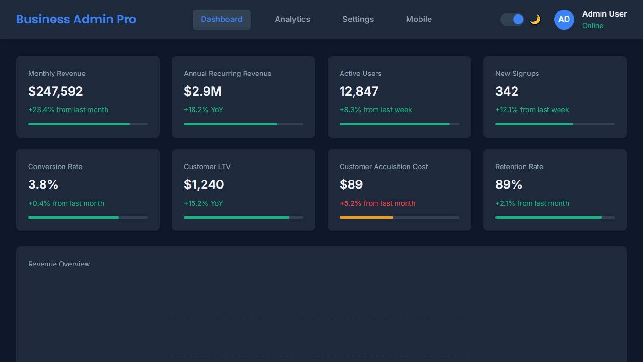Click the New Signups card
The width and height of the screenshot is (644, 362).
coord(555,96)
